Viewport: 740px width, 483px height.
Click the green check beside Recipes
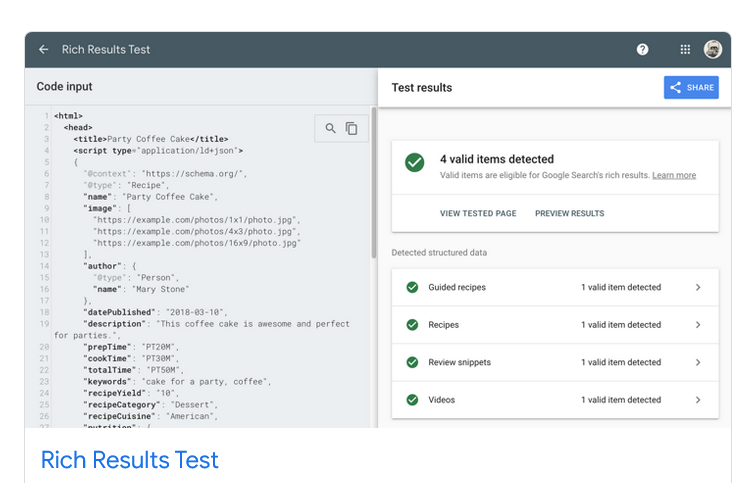tap(412, 325)
